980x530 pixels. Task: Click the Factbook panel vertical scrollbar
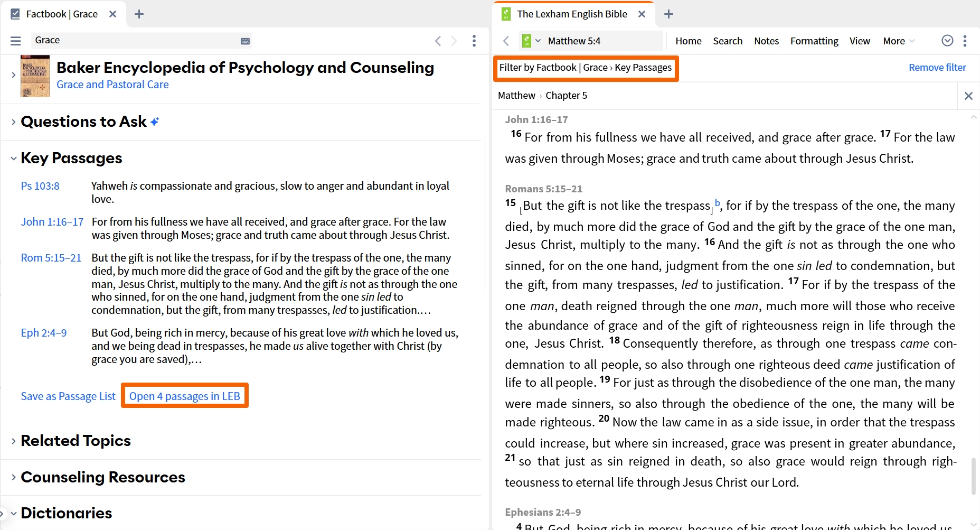pyautogui.click(x=485, y=212)
